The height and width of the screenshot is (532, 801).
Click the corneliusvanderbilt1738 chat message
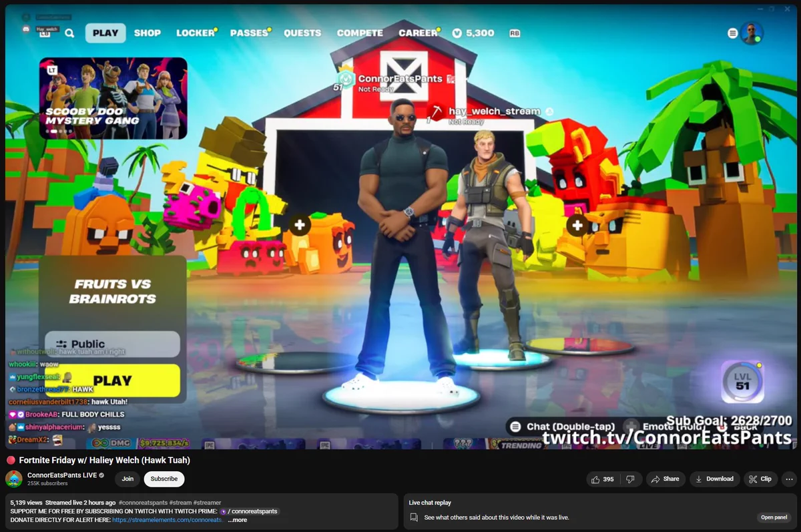coord(67,402)
